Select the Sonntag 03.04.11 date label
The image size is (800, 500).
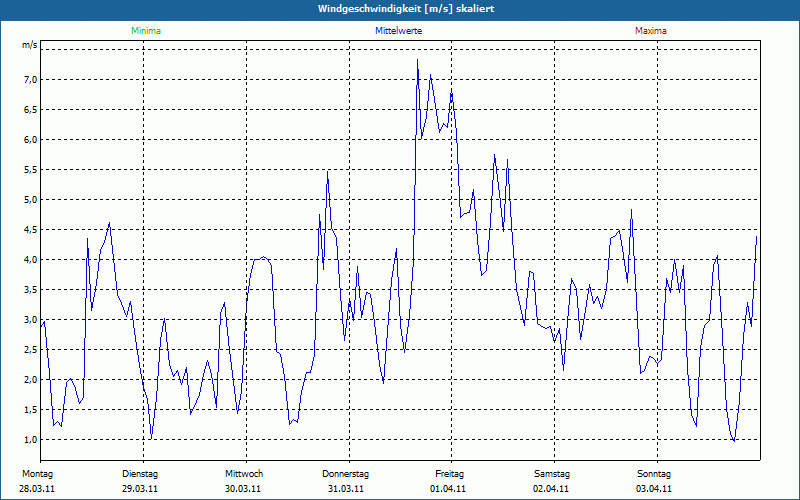(x=654, y=481)
